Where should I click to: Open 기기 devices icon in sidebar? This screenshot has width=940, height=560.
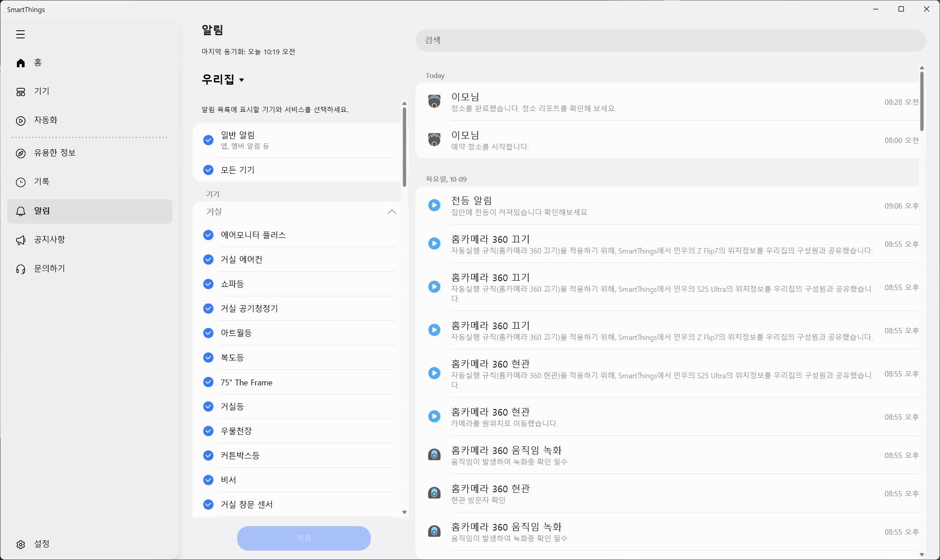click(21, 92)
